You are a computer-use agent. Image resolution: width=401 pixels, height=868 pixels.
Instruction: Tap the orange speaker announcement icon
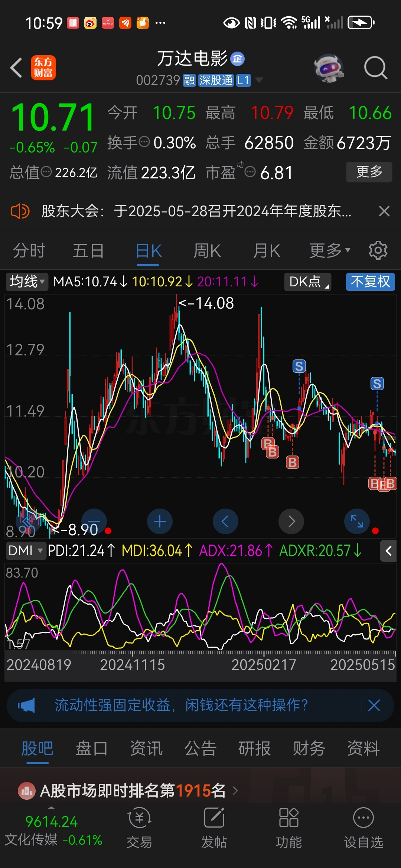20,211
